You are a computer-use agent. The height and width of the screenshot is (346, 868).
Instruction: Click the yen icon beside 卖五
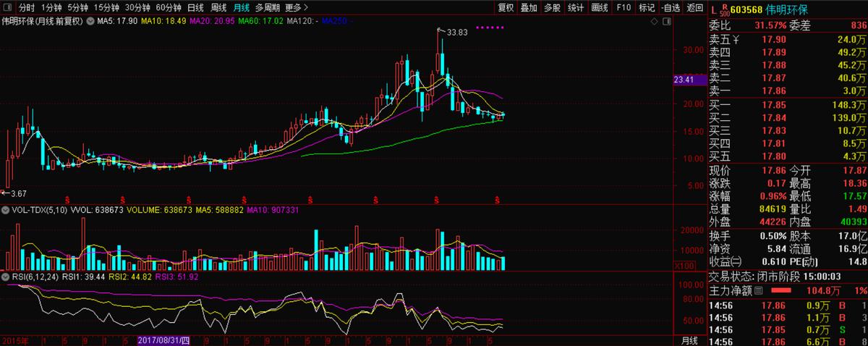[736, 40]
